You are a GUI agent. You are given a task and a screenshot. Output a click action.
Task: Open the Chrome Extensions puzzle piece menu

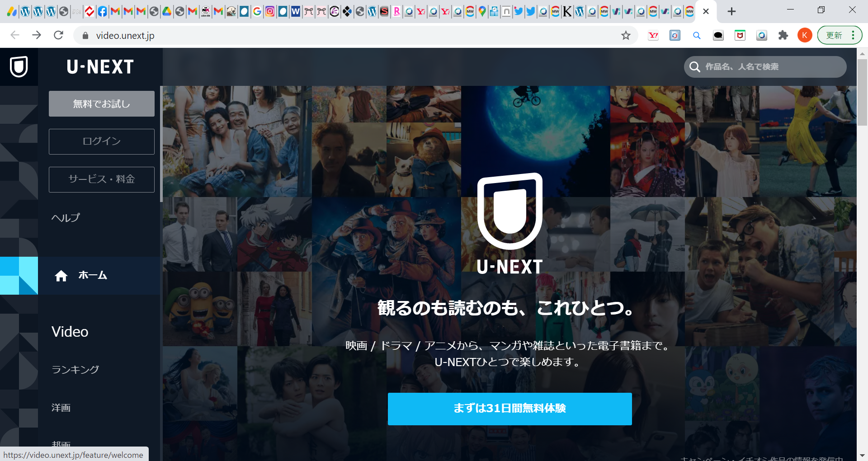(x=783, y=35)
